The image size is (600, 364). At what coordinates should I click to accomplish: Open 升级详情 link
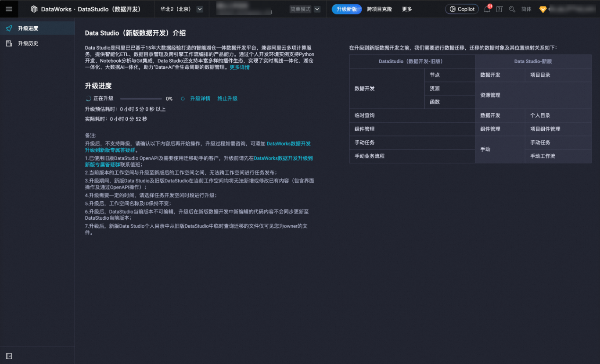(x=200, y=99)
